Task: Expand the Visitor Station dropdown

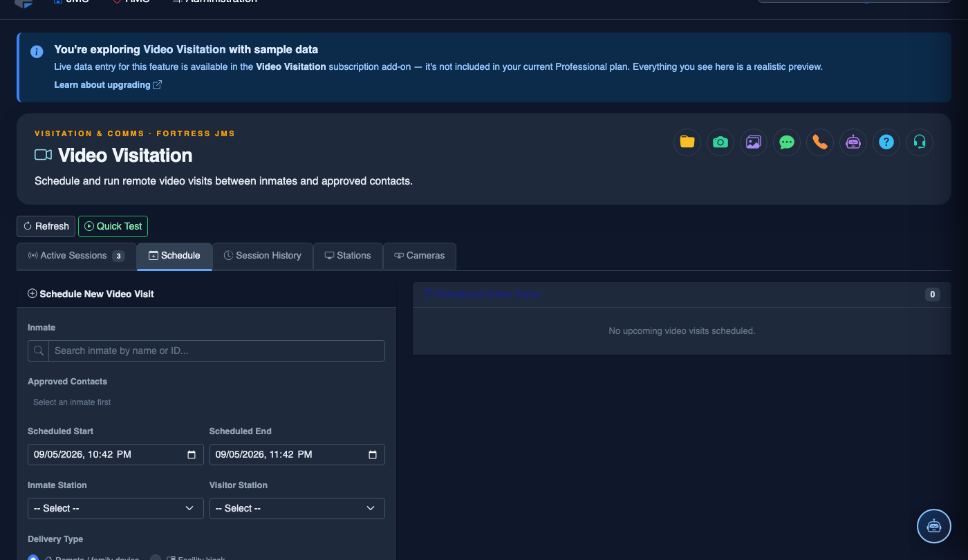Action: pyautogui.click(x=297, y=508)
